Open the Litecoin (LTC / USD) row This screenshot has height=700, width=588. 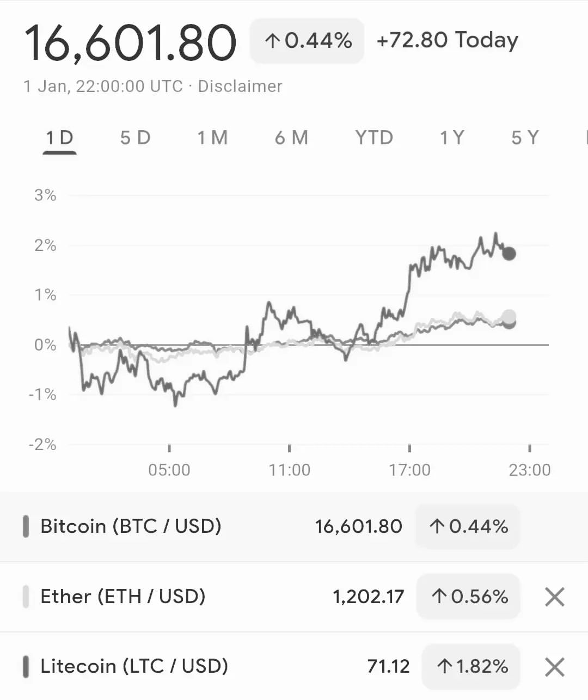[x=294, y=666]
